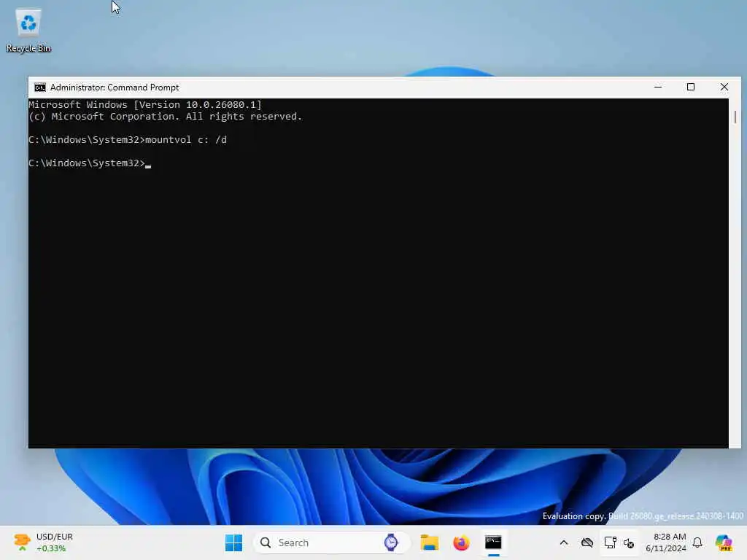Close the Administrator Command Prompt window
The image size is (747, 560).
click(x=724, y=87)
